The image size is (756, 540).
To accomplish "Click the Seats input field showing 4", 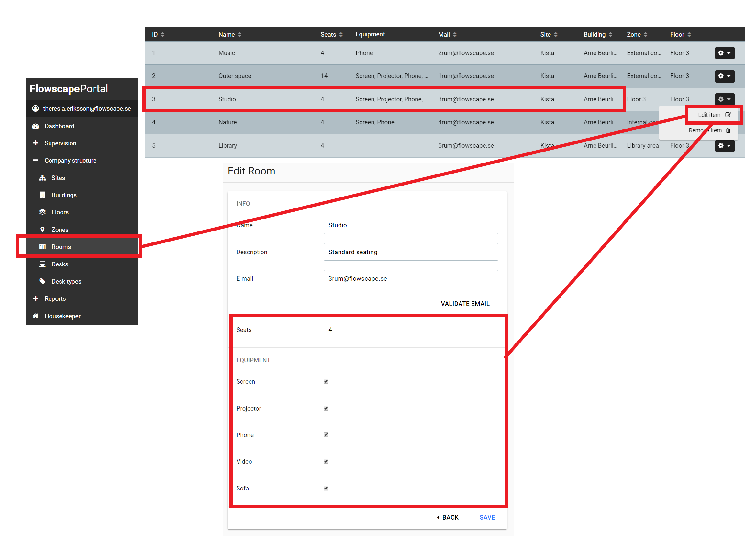I will 411,330.
